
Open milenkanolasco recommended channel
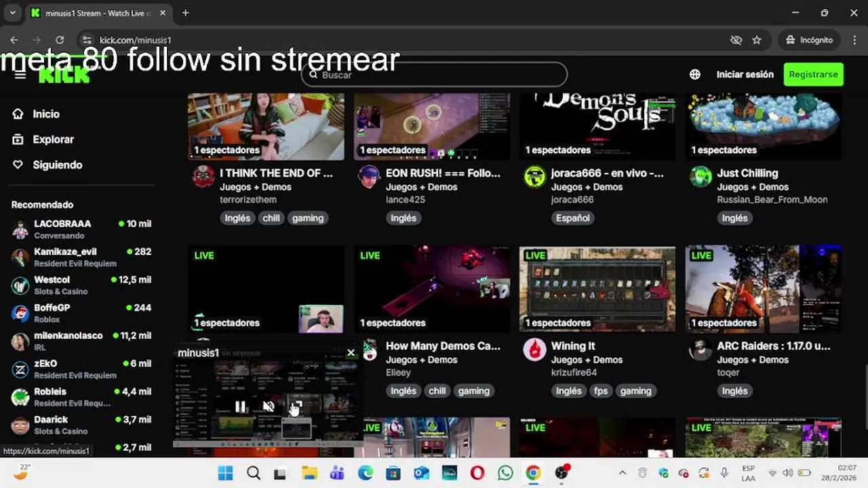point(81,341)
